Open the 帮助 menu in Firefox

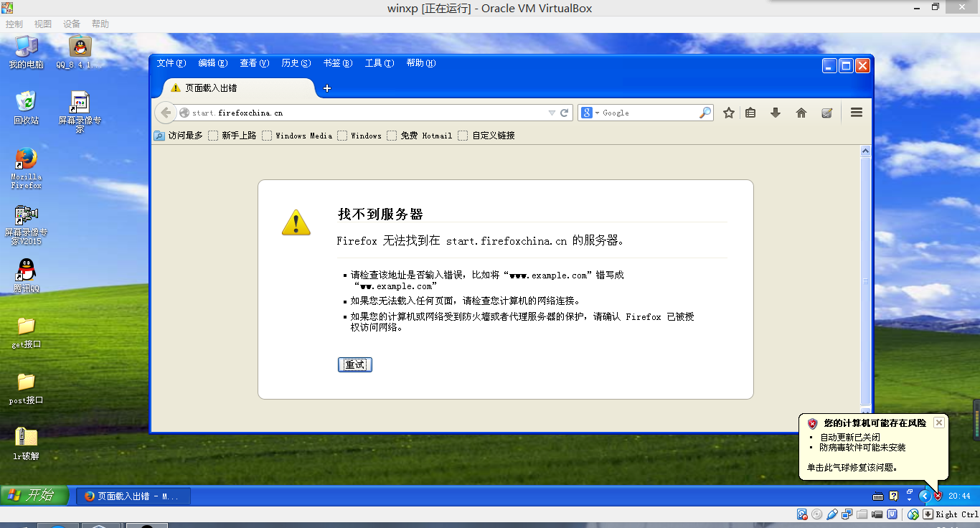click(421, 63)
